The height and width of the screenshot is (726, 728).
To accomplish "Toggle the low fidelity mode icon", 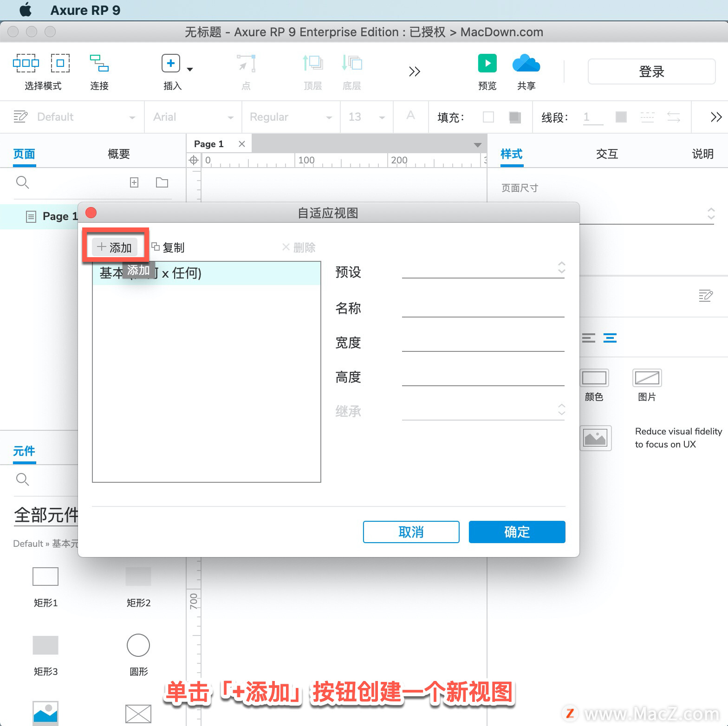I will 596,438.
